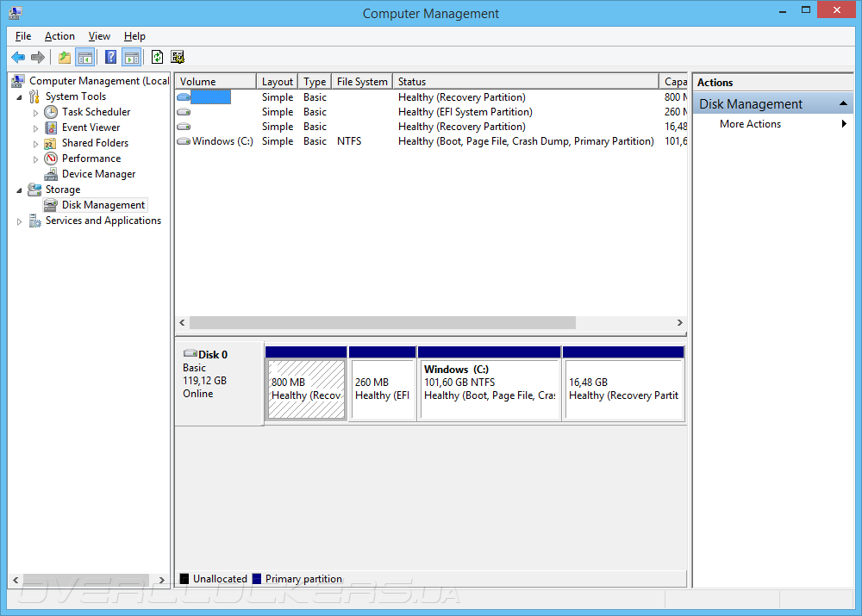This screenshot has width=862, height=616.
Task: Open the File menu
Action: pyautogui.click(x=23, y=36)
